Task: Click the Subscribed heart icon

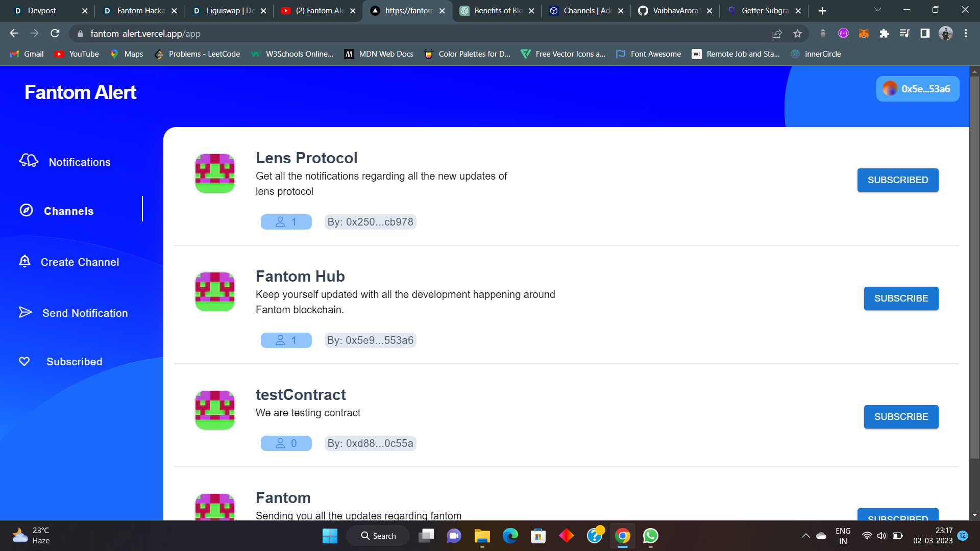Action: tap(24, 361)
